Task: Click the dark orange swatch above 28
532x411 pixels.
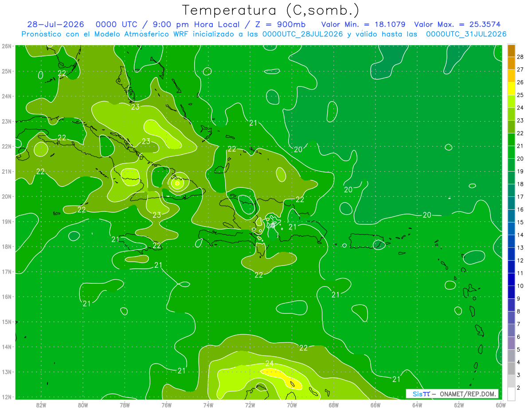Action: [x=511, y=51]
